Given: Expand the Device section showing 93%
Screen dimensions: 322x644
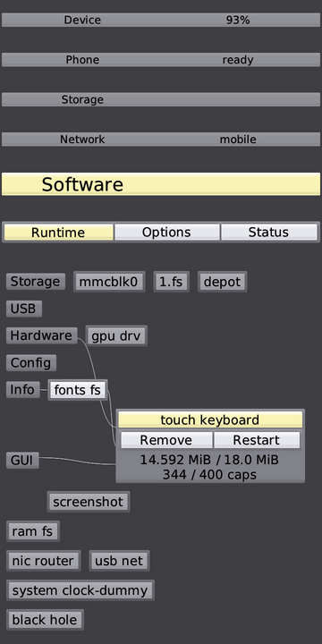Looking at the screenshot, I should [161, 20].
